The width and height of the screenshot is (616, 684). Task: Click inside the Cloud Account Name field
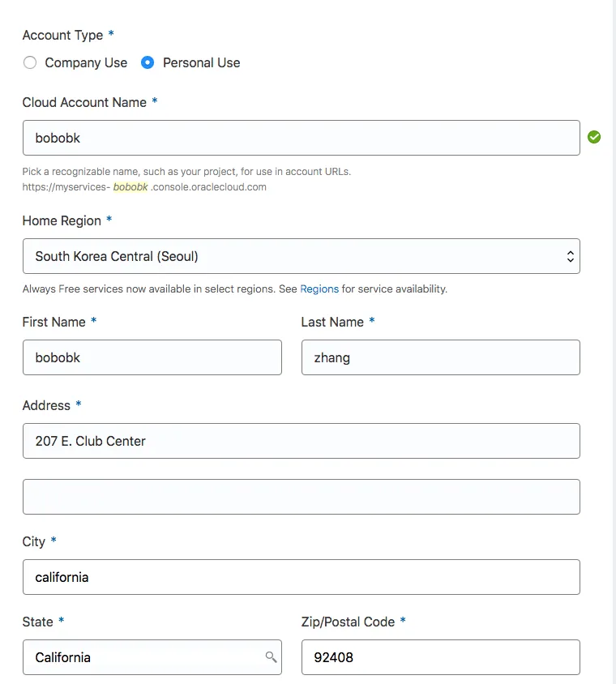tap(301, 137)
